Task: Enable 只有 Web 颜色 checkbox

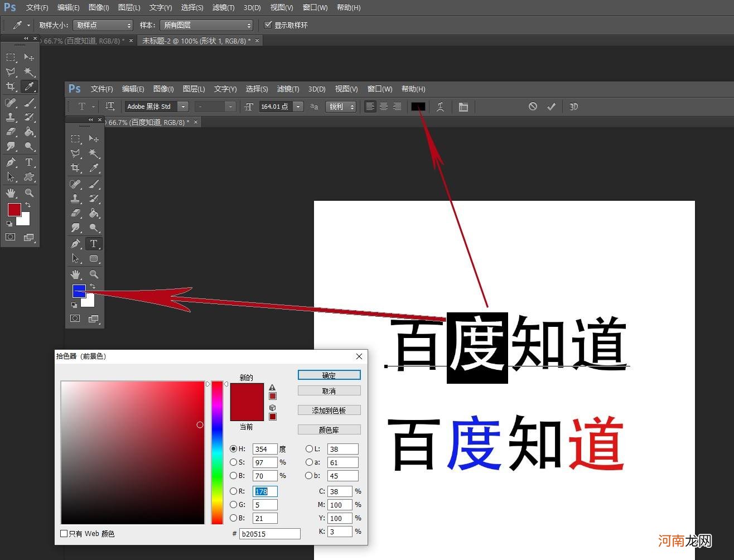Action: click(64, 534)
